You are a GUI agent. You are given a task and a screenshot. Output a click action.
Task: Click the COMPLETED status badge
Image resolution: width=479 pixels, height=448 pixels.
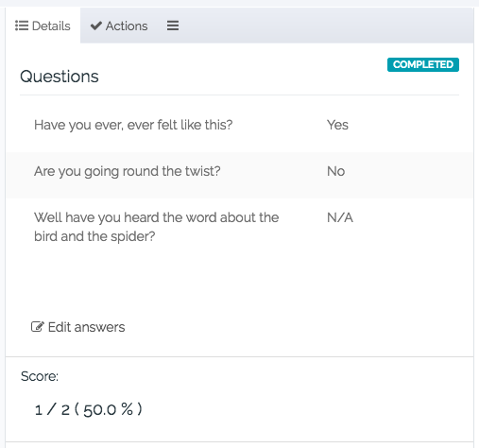[423, 64]
